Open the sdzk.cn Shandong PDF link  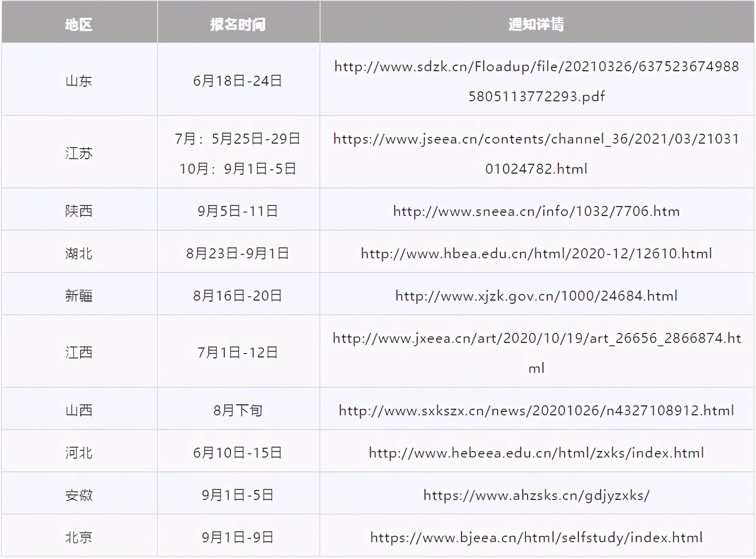[536, 81]
